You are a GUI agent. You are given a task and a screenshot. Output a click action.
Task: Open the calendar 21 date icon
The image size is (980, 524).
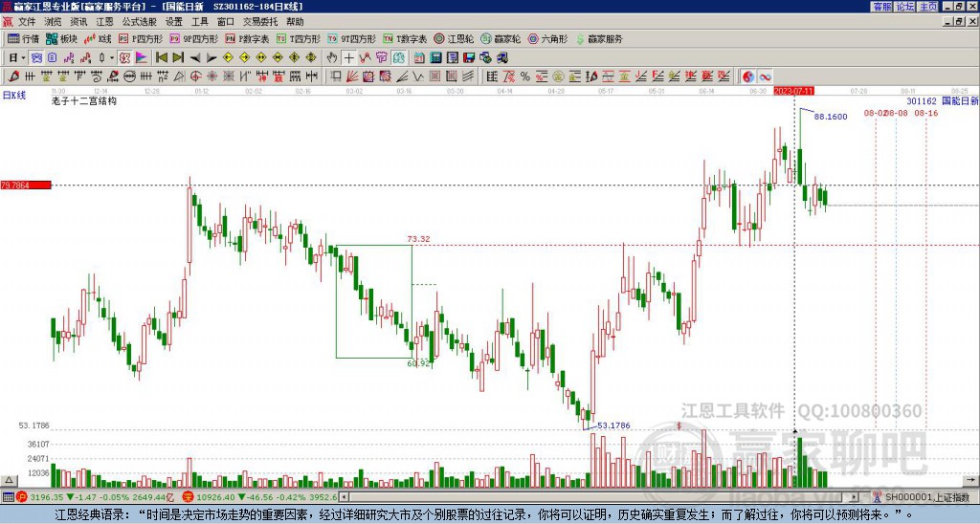click(x=419, y=58)
